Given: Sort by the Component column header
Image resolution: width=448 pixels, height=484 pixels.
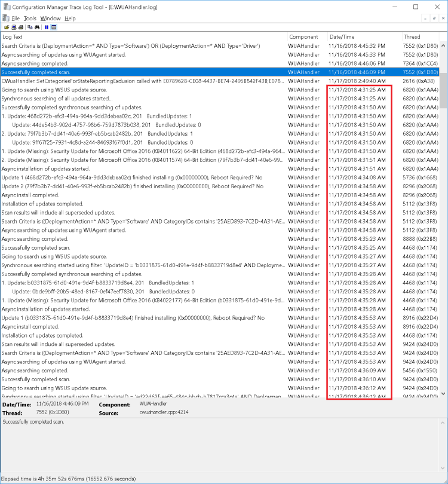Looking at the screenshot, I should 306,37.
